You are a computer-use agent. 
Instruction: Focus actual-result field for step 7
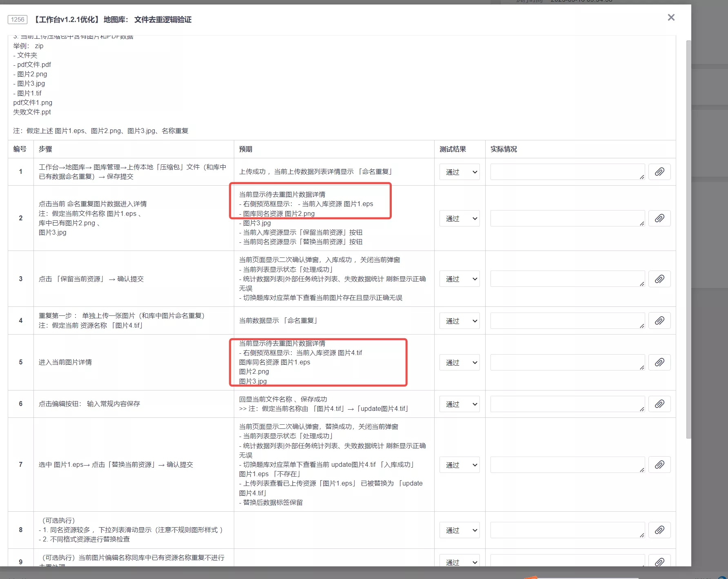(568, 465)
